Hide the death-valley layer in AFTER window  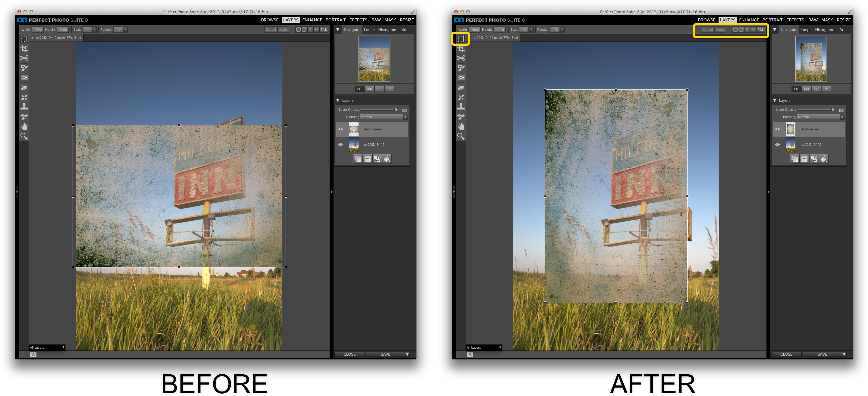pyautogui.click(x=777, y=129)
